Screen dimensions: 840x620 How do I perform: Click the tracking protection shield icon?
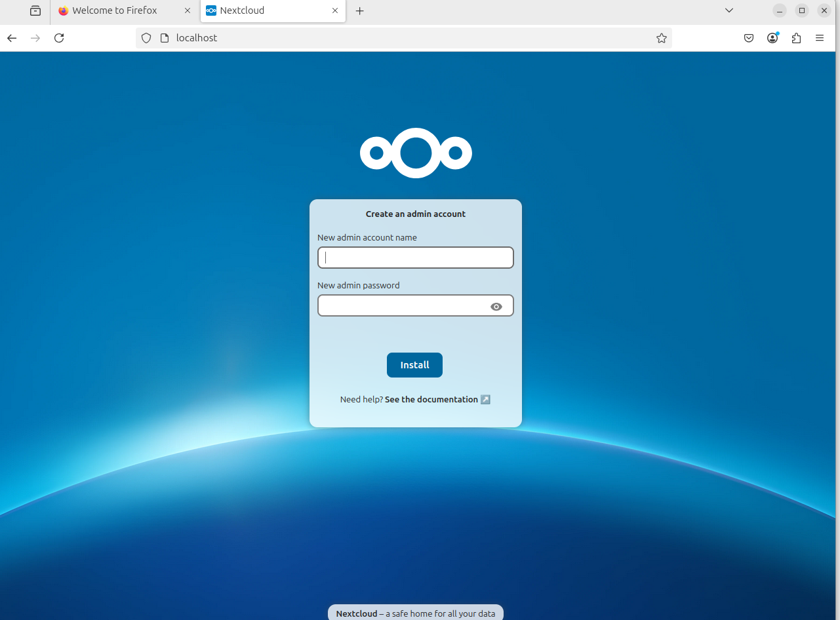coord(146,38)
